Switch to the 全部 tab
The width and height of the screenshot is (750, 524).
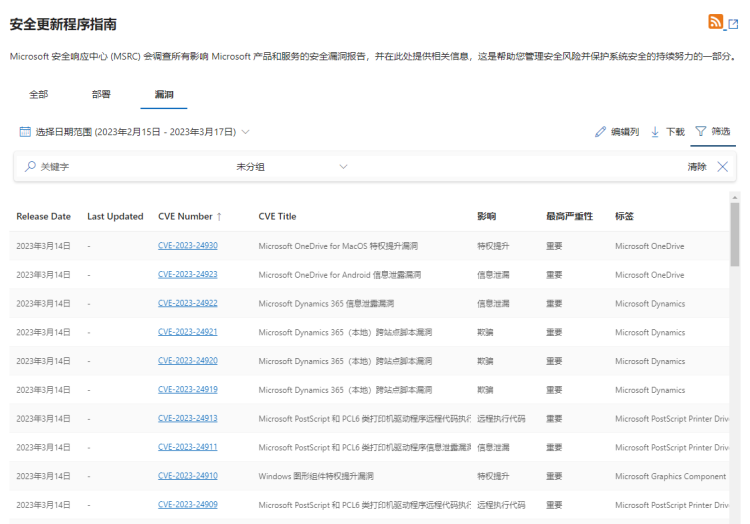(x=38, y=94)
